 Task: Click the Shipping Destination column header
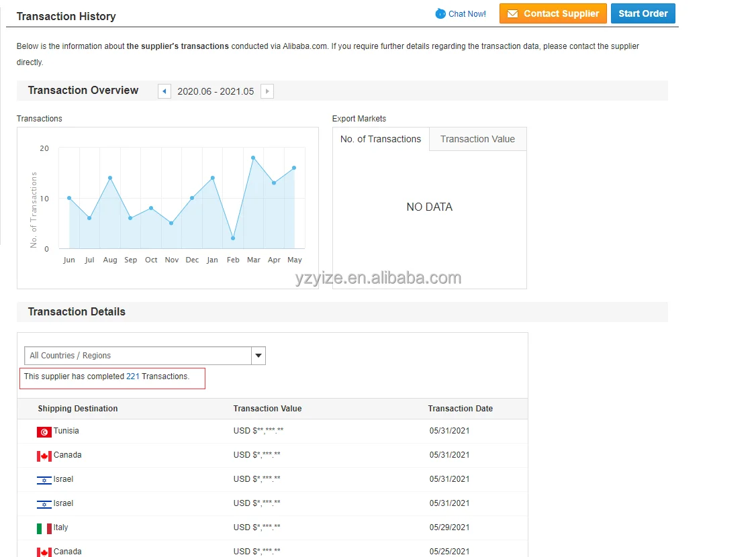click(78, 409)
